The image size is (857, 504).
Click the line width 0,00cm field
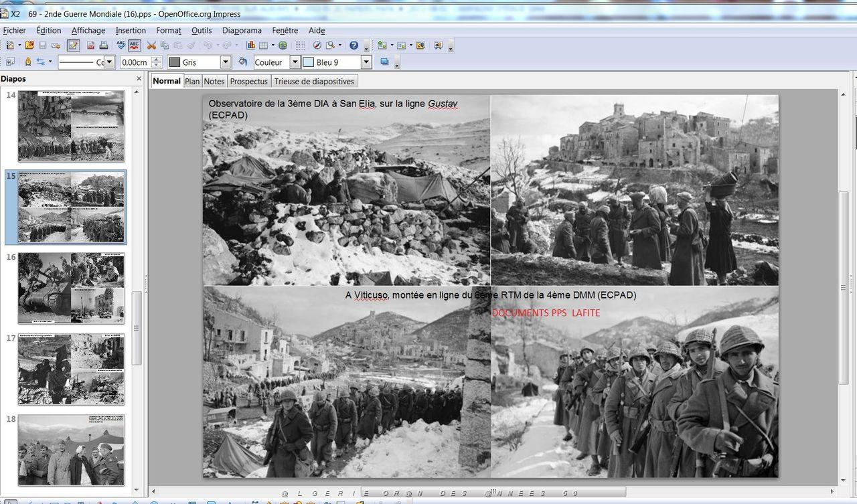click(135, 62)
